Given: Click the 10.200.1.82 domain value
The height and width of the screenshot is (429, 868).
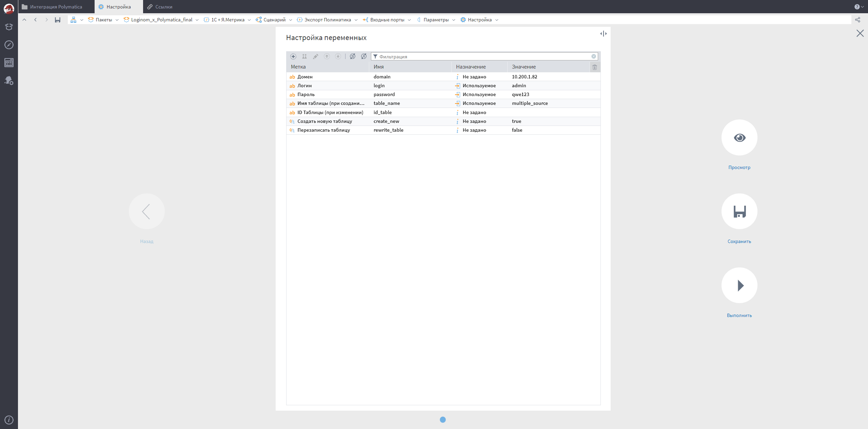Looking at the screenshot, I should [x=525, y=77].
